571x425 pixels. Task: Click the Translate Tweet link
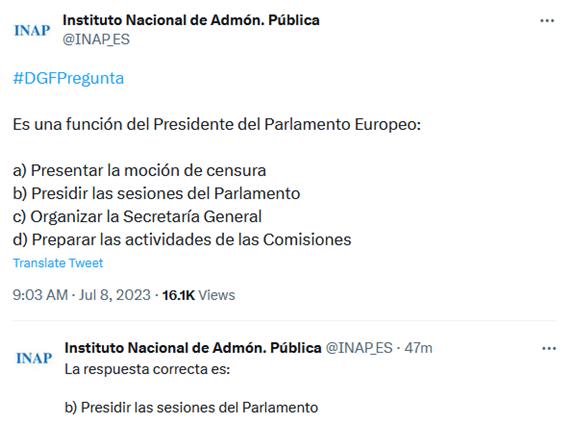coord(58,263)
